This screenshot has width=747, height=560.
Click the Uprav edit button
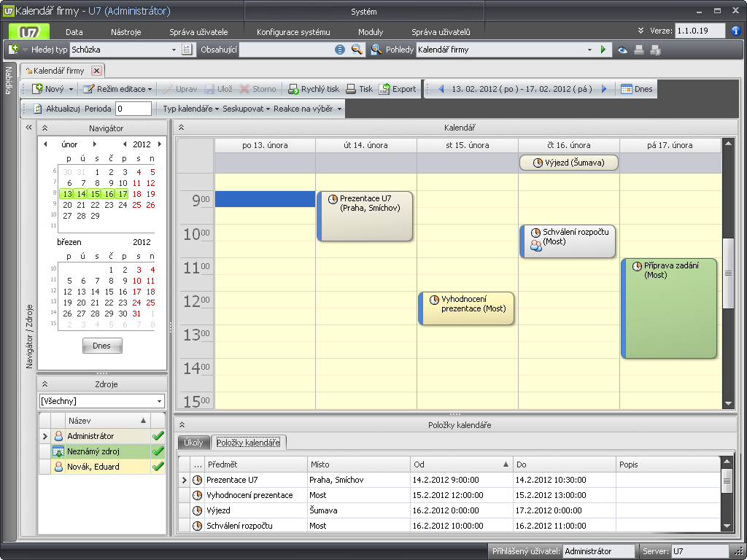(x=179, y=89)
